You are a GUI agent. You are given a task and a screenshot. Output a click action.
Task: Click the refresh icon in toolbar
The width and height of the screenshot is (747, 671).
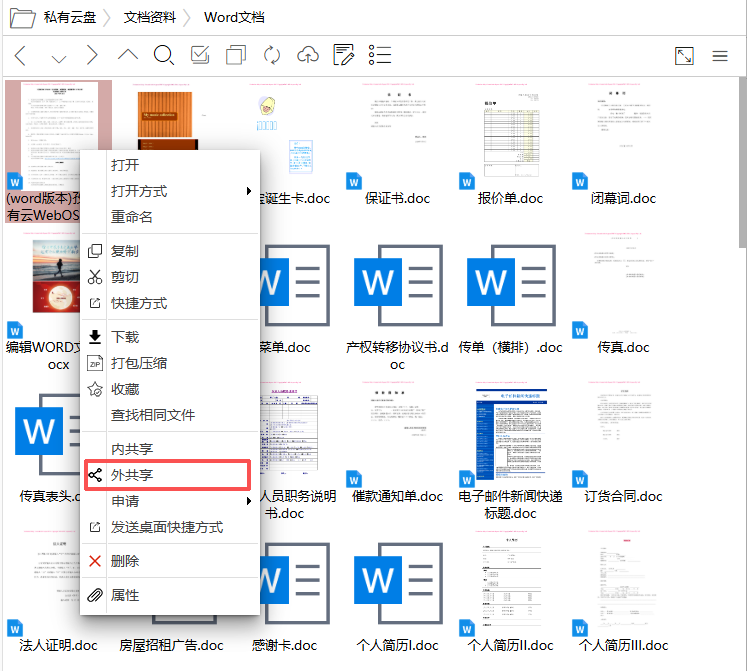pyautogui.click(x=272, y=55)
